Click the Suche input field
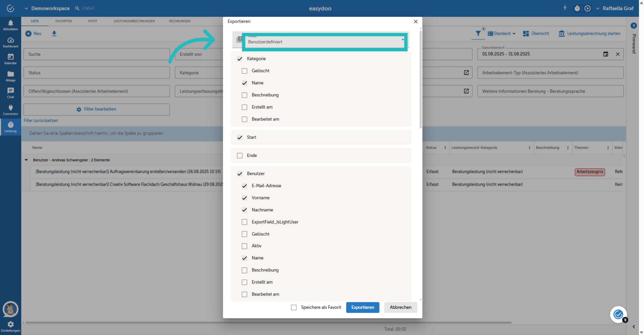Image resolution: width=644 pixels, height=335 pixels. pos(97,54)
